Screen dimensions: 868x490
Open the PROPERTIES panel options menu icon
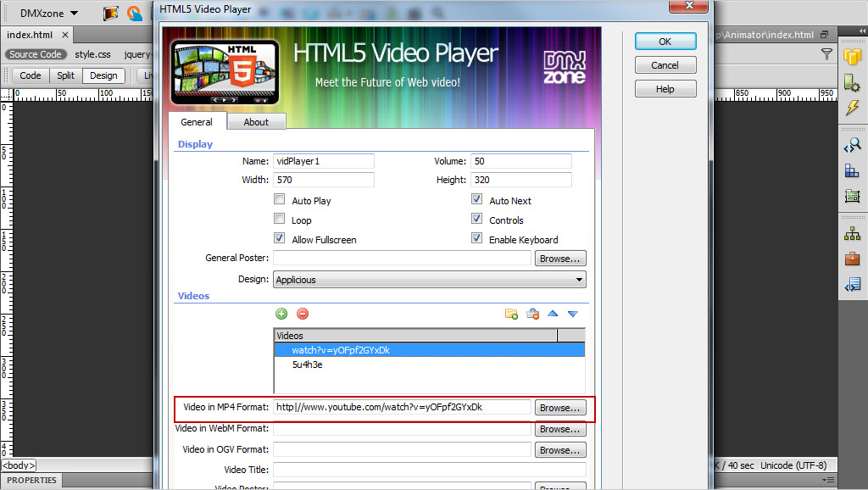pyautogui.click(x=828, y=480)
